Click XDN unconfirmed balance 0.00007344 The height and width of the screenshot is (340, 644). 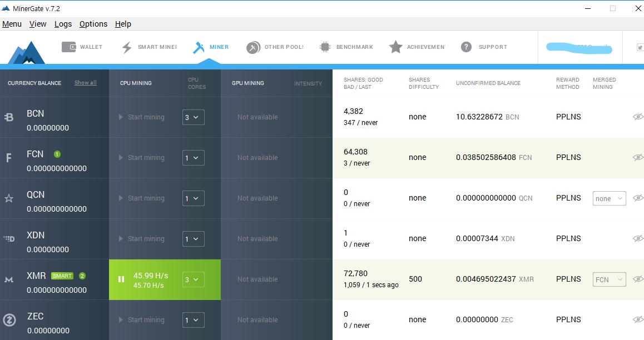(477, 239)
